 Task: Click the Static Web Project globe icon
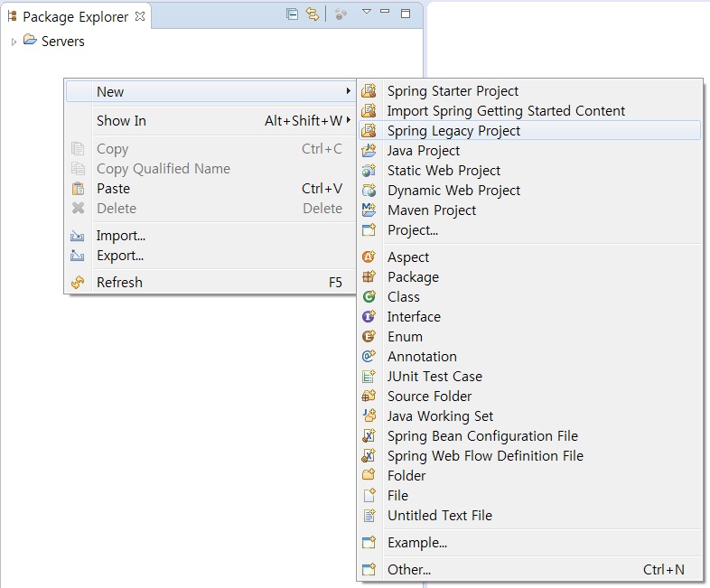click(x=369, y=170)
